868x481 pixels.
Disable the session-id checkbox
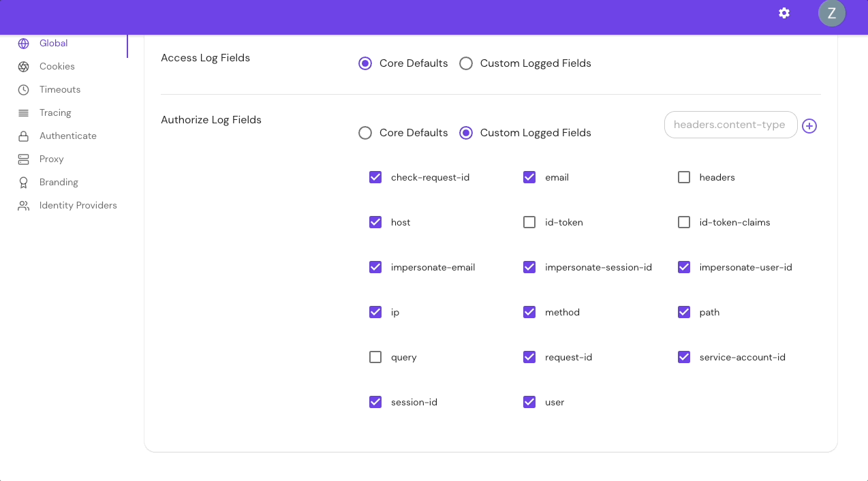point(375,401)
